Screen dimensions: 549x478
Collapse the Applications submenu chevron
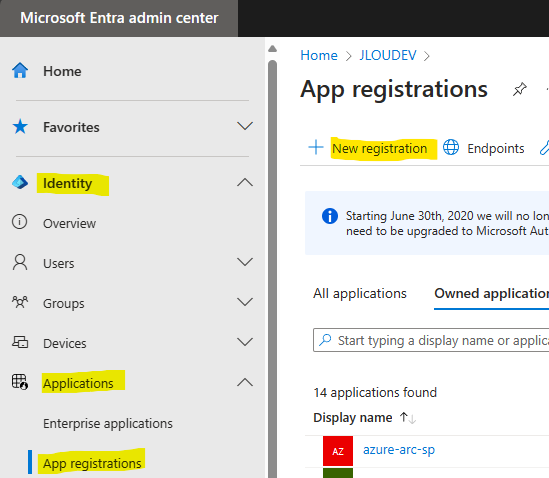(x=245, y=382)
